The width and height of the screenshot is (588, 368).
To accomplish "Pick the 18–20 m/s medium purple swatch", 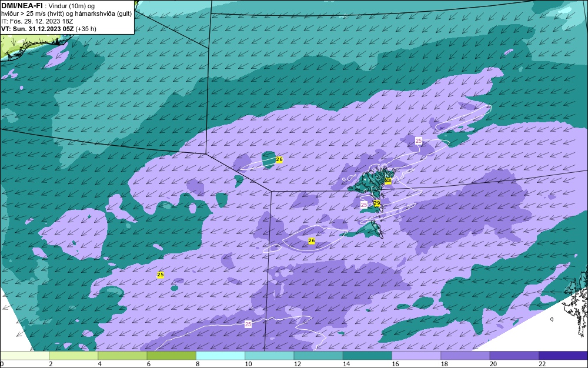I will (x=465, y=355).
